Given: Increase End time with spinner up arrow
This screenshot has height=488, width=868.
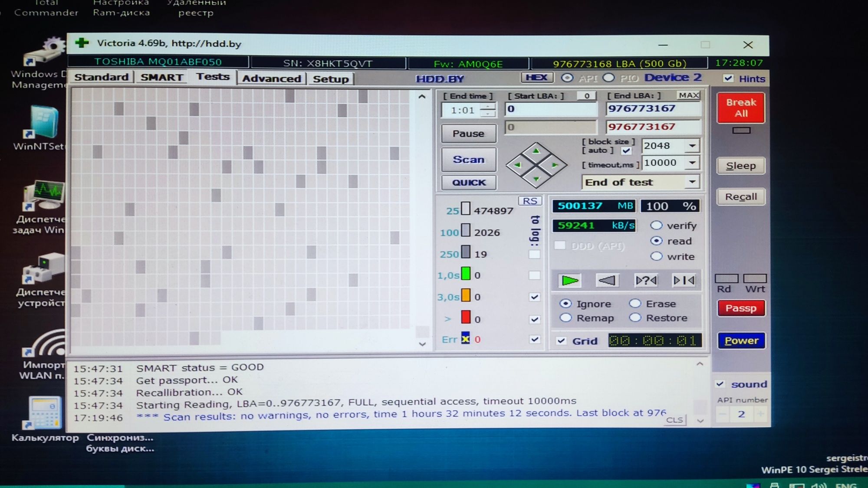Looking at the screenshot, I should 488,106.
